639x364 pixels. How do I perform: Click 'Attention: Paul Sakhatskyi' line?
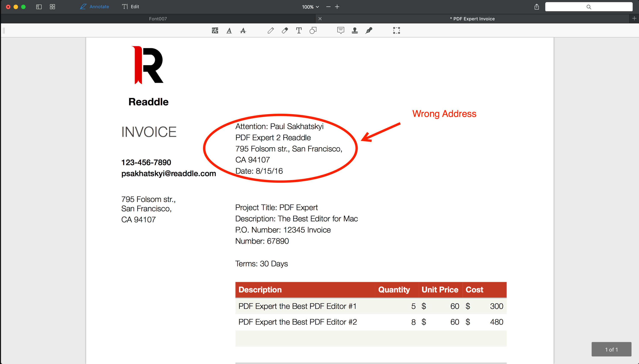(279, 127)
